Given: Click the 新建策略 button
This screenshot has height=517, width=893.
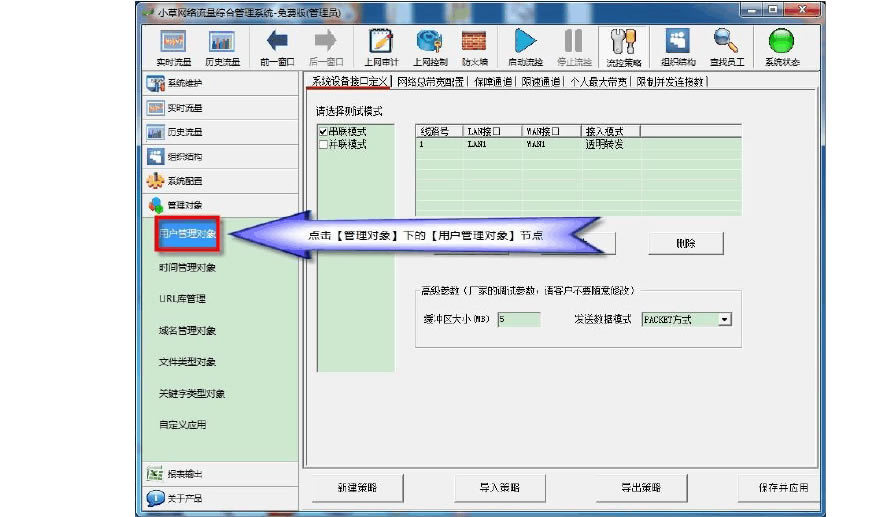Looking at the screenshot, I should pyautogui.click(x=357, y=488).
